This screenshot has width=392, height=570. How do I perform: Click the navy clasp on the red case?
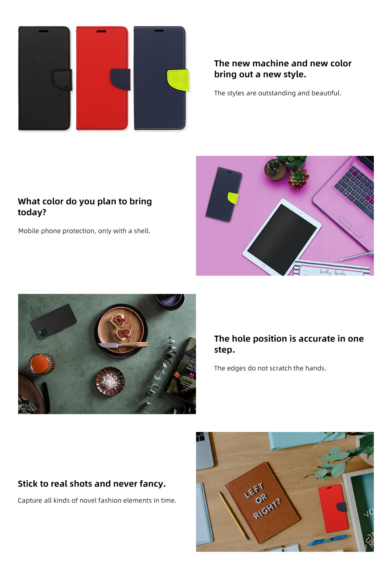120,79
